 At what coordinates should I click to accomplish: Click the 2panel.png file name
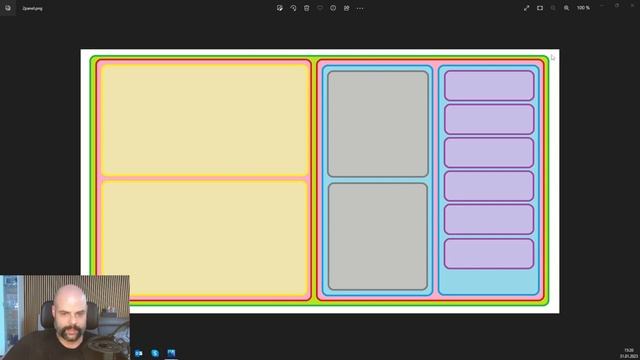pyautogui.click(x=32, y=8)
